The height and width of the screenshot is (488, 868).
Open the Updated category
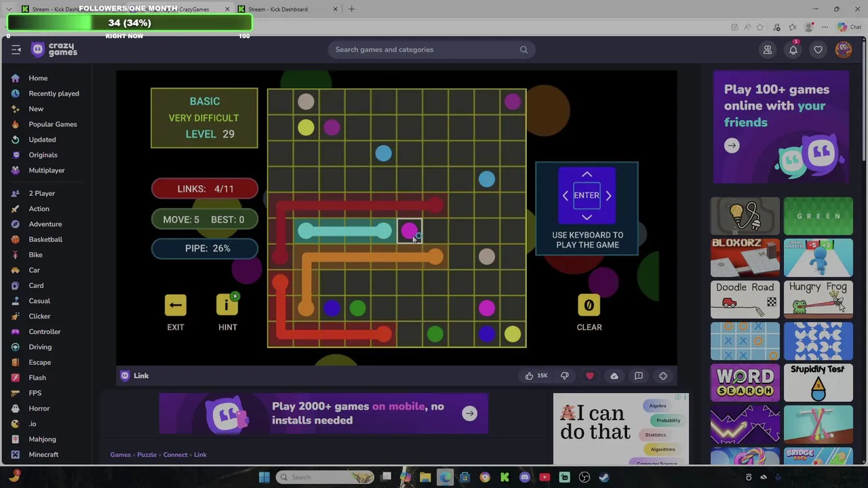(x=42, y=140)
